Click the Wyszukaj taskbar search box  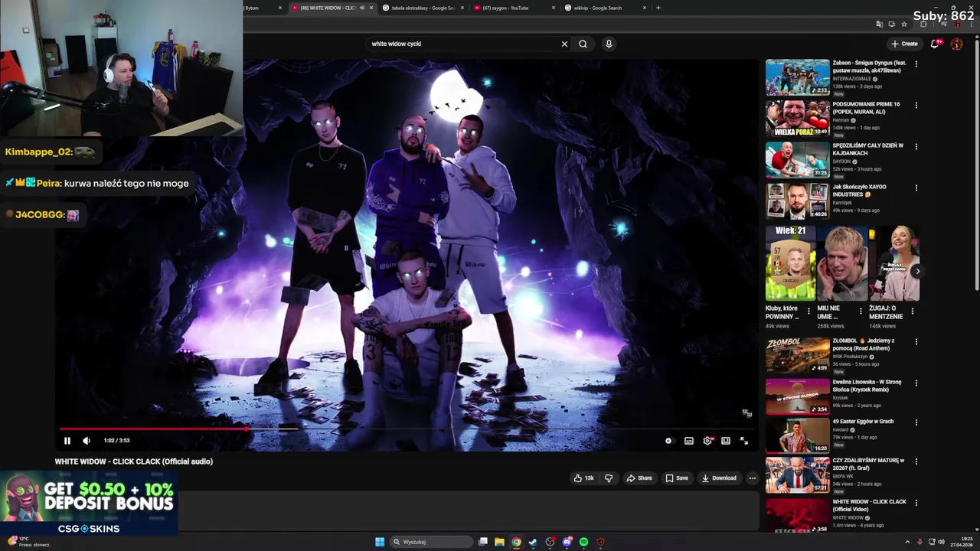click(432, 542)
